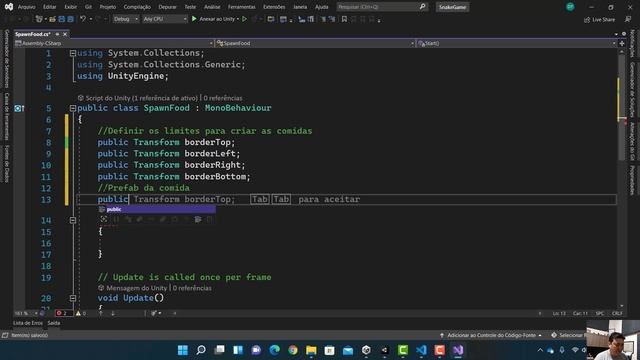Open the Editar menu
This screenshot has height=360, width=640.
pyautogui.click(x=49, y=7)
